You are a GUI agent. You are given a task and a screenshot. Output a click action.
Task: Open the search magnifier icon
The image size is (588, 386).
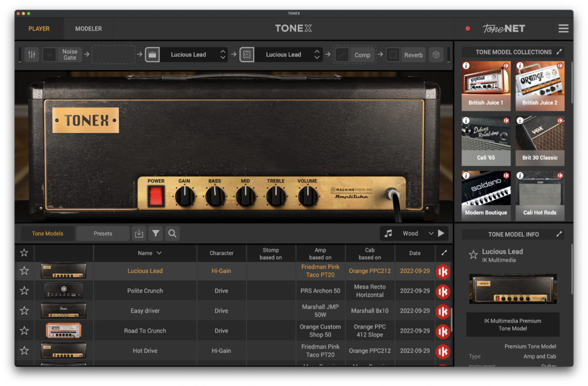point(172,233)
